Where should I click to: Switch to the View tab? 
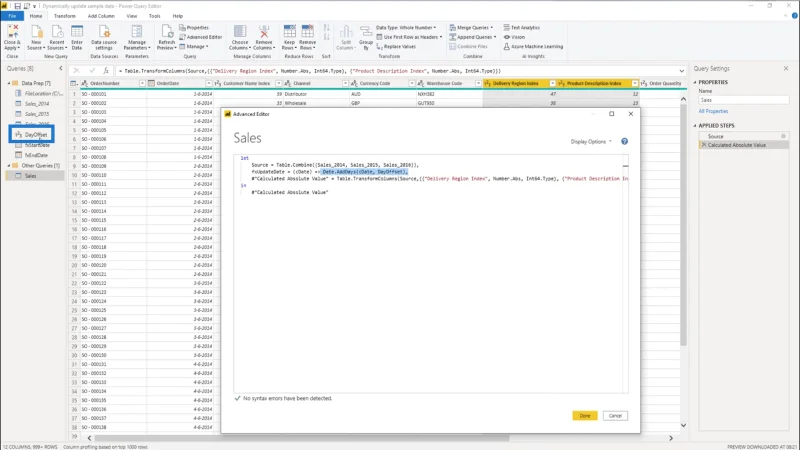click(x=132, y=16)
